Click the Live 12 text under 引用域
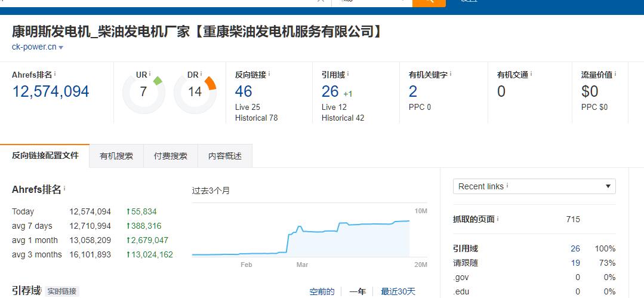Screen dimensions: 644x298 pyautogui.click(x=334, y=107)
